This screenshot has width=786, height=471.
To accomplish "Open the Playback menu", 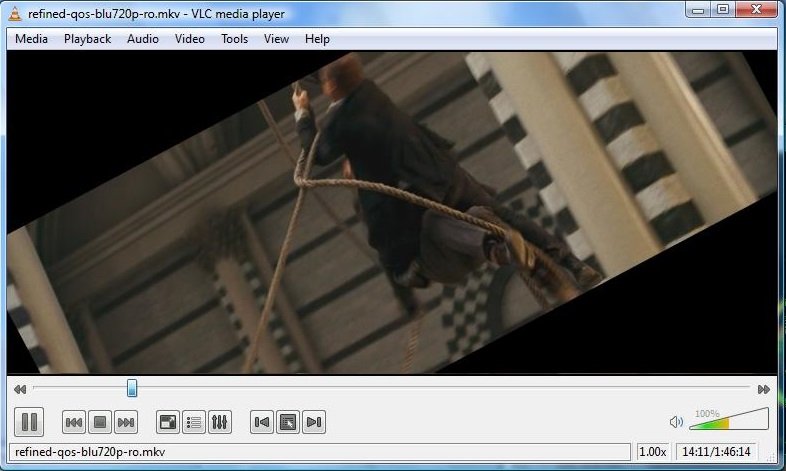I will click(87, 39).
